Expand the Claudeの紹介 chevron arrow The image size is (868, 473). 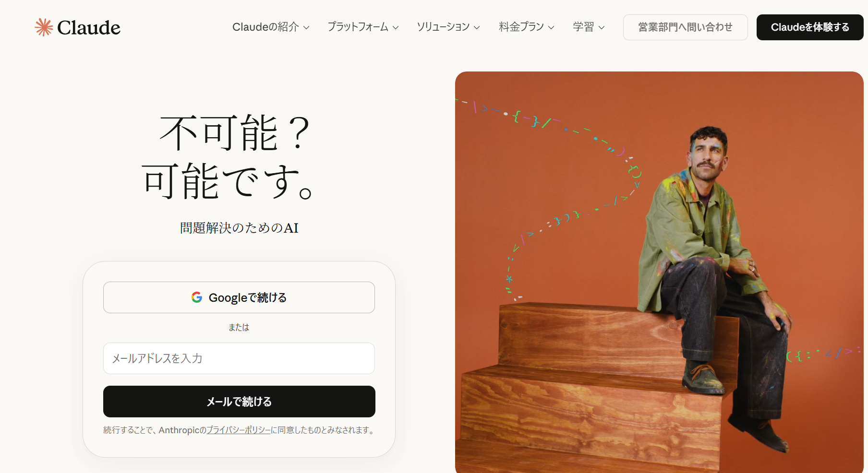(306, 28)
